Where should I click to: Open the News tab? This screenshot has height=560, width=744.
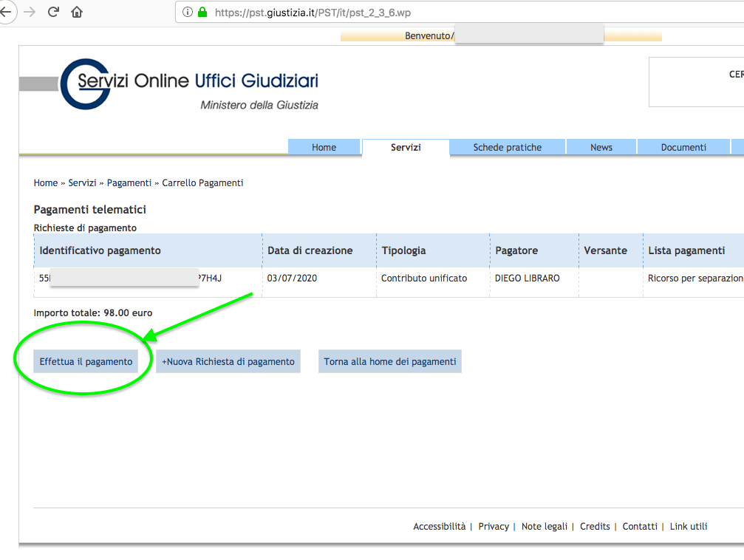(x=601, y=147)
